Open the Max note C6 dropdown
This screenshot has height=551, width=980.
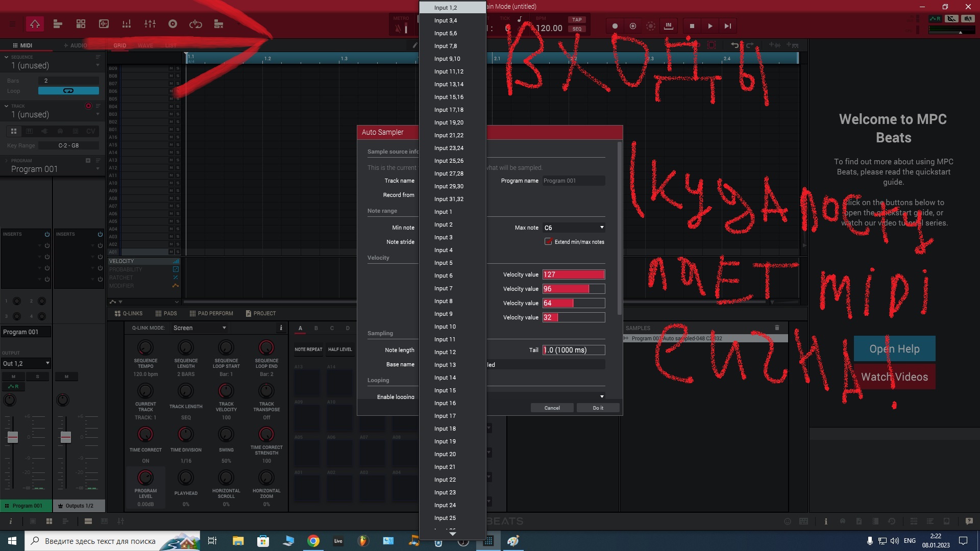tap(574, 228)
